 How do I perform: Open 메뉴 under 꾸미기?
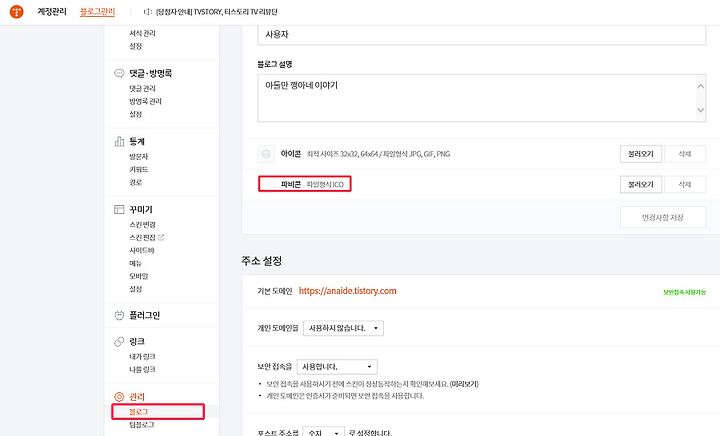(x=135, y=263)
